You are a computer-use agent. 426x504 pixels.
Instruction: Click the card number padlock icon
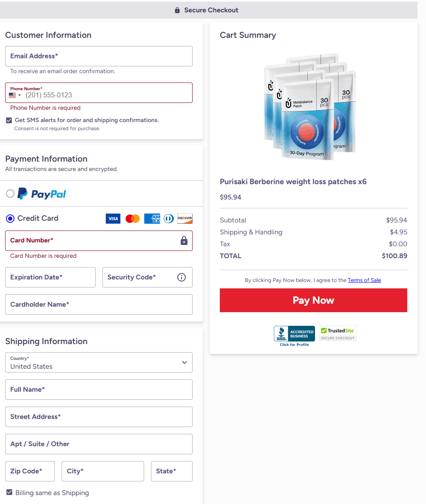pos(184,241)
